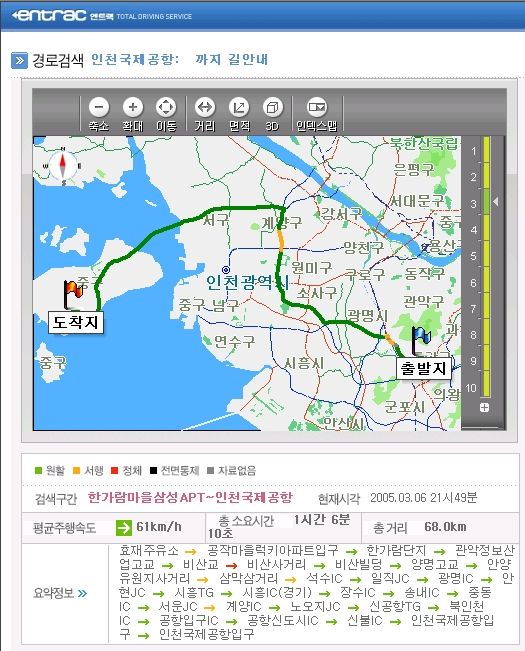
Task: Select the 면적 area measure tool
Action: click(239, 108)
